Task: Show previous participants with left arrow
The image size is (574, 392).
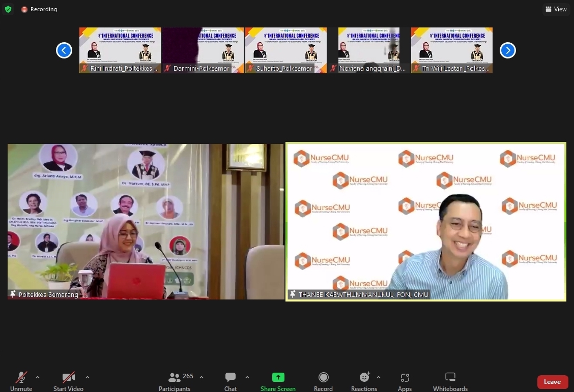Action: click(64, 50)
